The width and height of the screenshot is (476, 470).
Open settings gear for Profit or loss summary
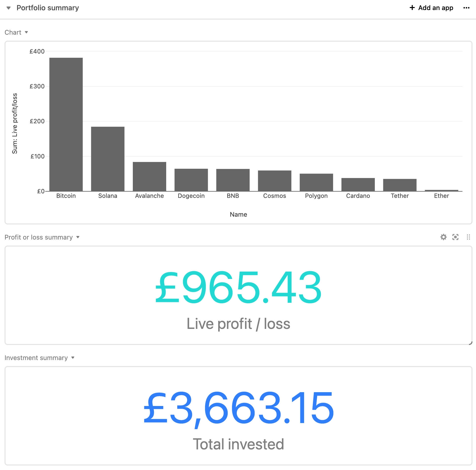(443, 237)
